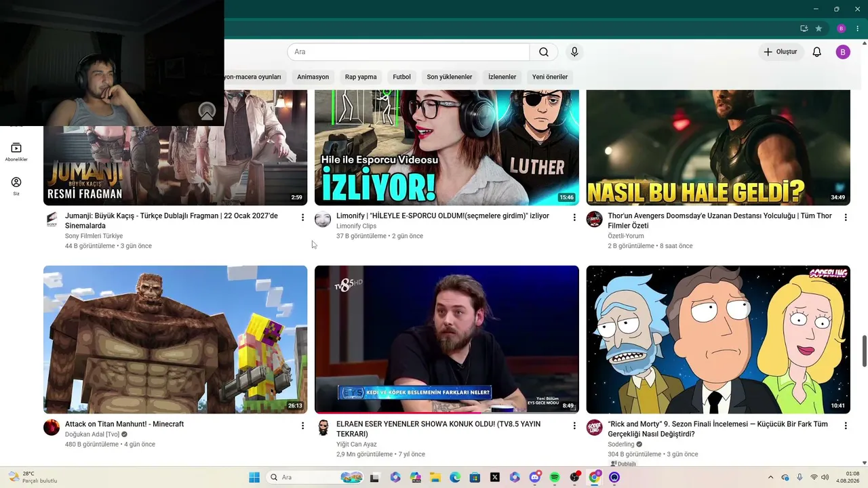Open the YouTube account avatar menu
Screen dimensions: 868x488
tap(843, 52)
